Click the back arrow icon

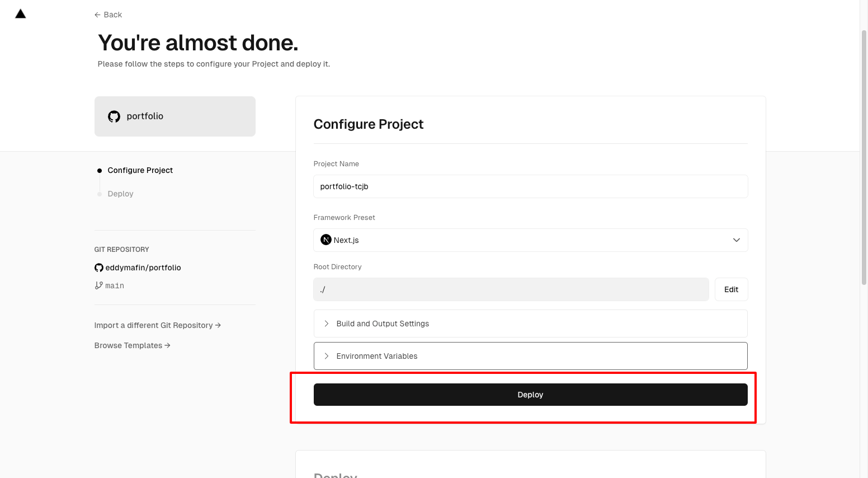97,15
